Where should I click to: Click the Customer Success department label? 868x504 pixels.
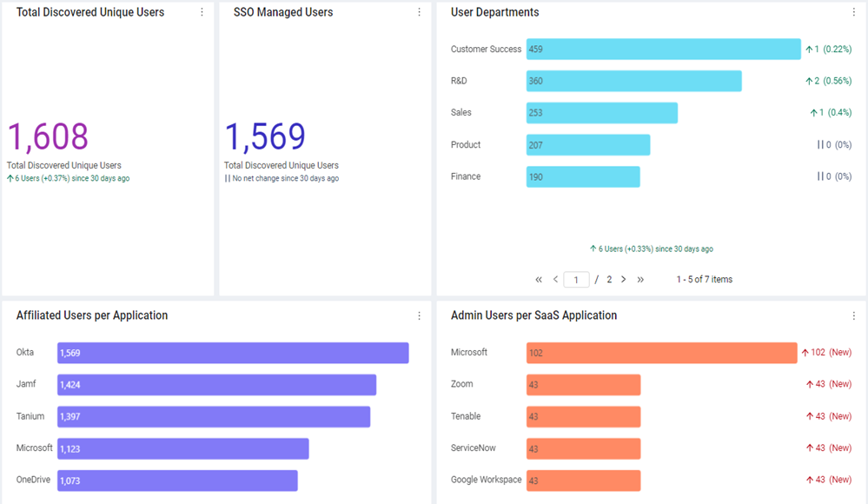click(x=486, y=50)
